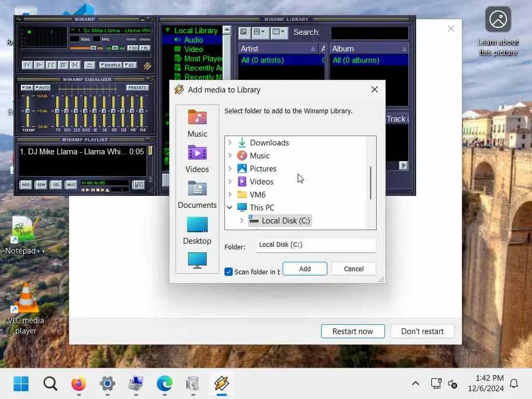Expand Local Disk (C:) node

coord(242,220)
